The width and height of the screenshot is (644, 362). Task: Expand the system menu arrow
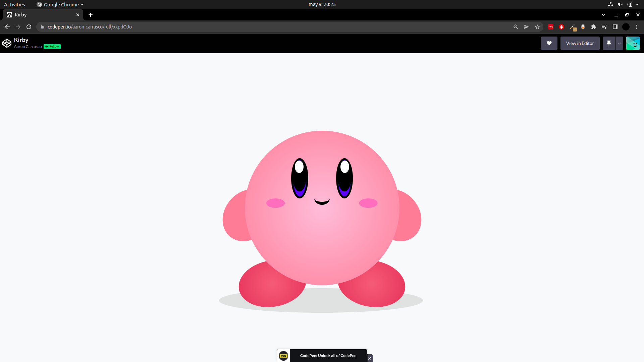click(x=637, y=4)
